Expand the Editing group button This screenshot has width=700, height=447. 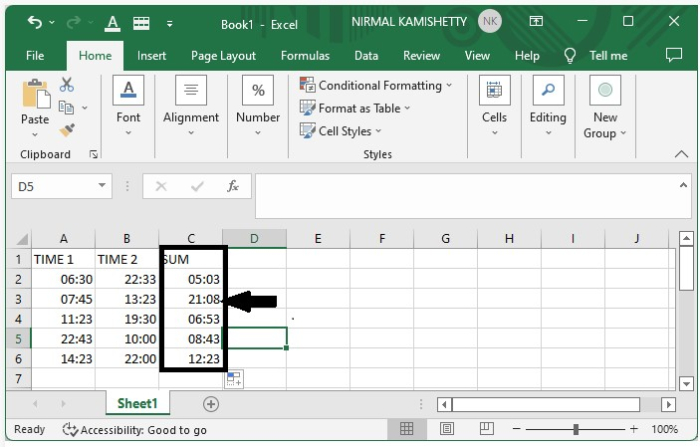coord(548,107)
